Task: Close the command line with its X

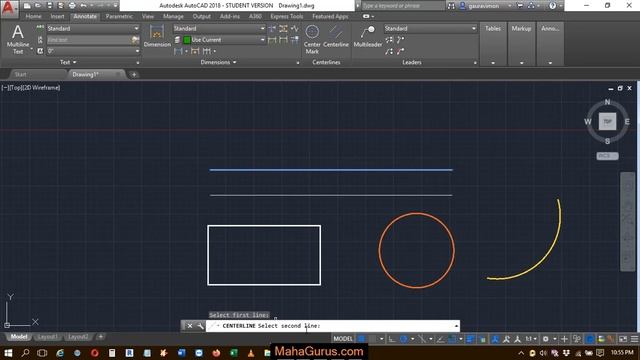Action: 190,326
